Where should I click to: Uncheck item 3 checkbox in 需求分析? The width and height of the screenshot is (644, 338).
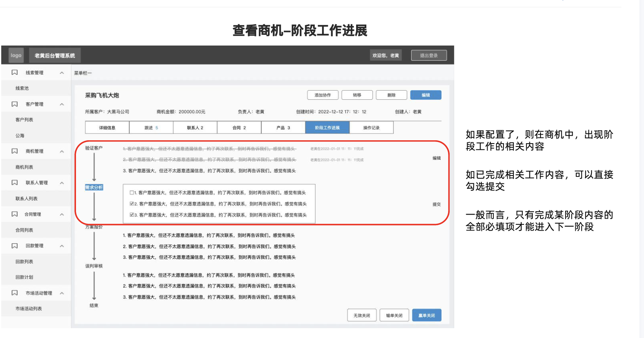pos(131,215)
